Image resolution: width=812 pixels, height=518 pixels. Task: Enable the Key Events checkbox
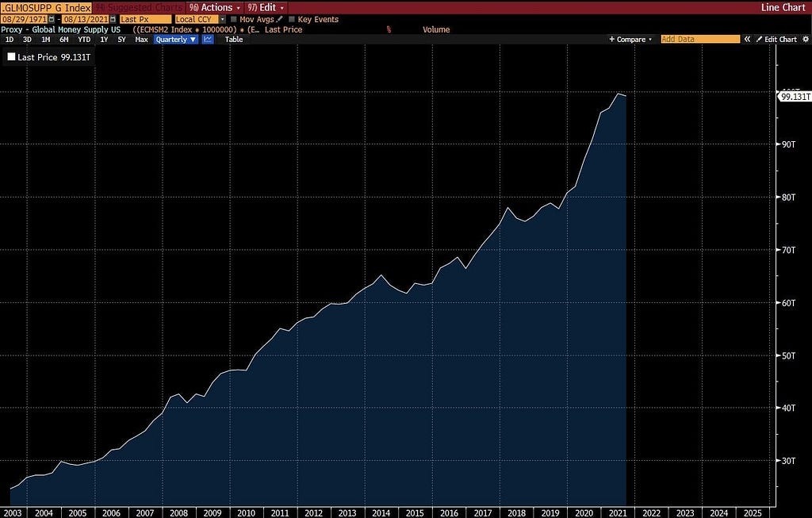(x=292, y=19)
